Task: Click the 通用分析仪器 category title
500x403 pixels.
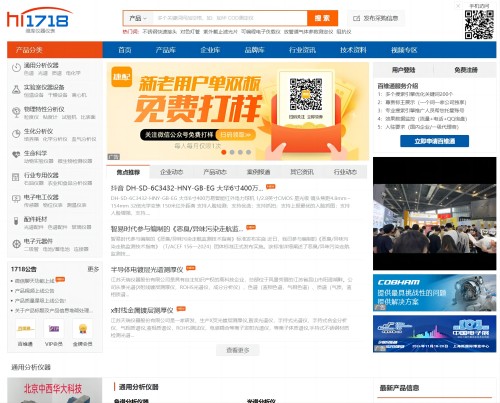Action: 41,65
